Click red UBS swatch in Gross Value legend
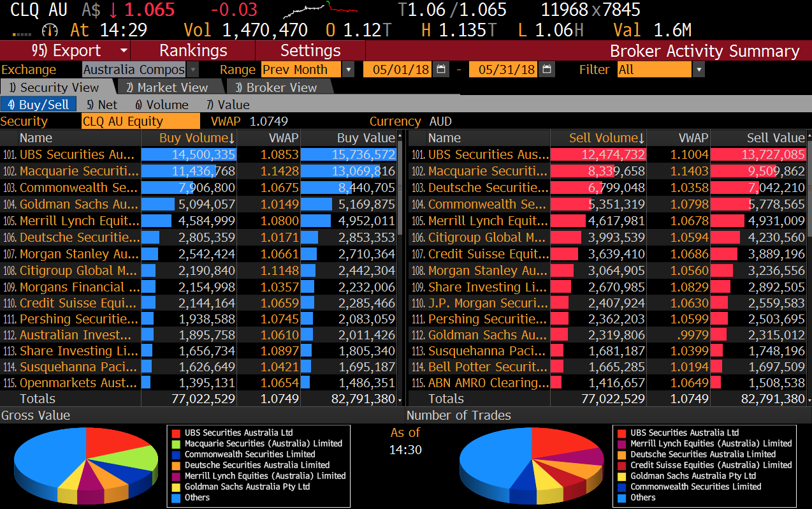The height and width of the screenshot is (509, 812). 175,432
